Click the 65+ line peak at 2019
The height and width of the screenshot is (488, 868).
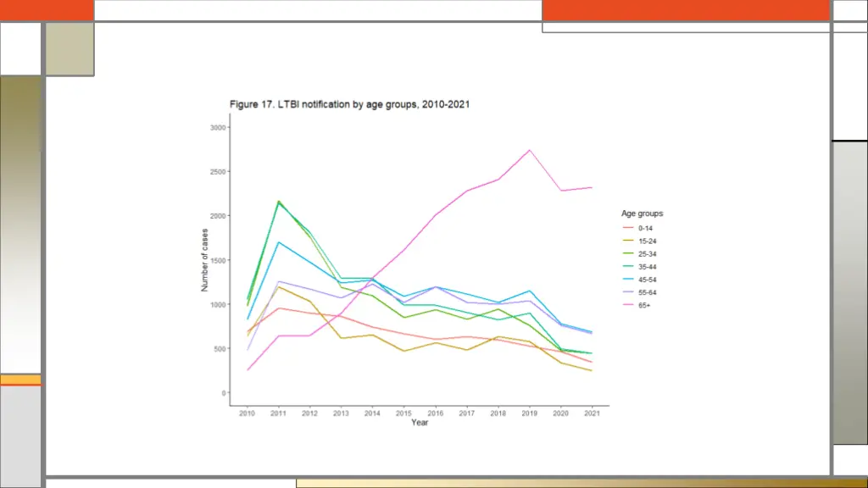point(530,150)
